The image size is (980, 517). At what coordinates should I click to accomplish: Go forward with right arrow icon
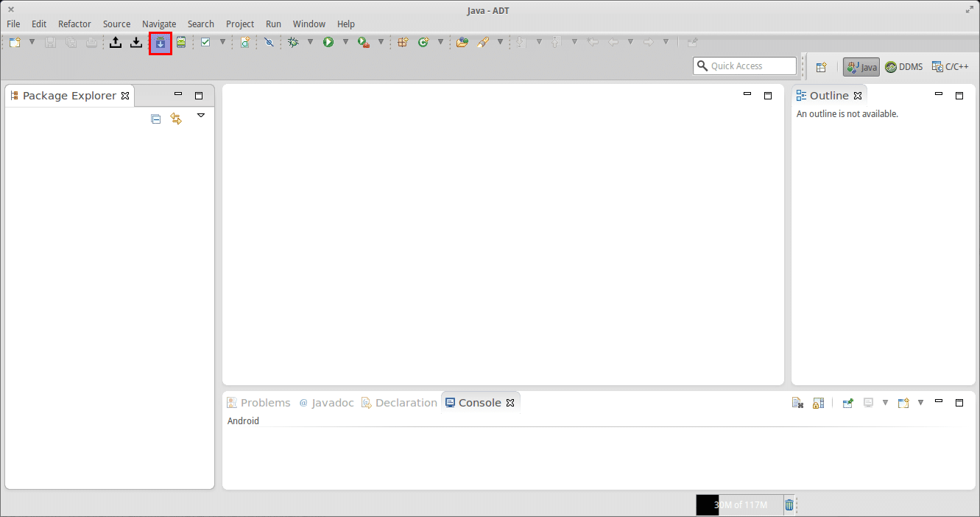click(648, 43)
